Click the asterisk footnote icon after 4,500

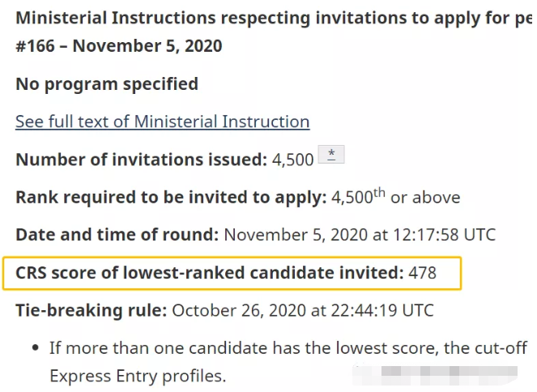pos(331,155)
